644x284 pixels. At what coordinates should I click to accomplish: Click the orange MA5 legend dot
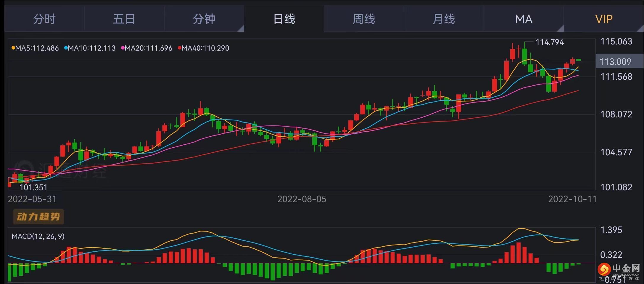click(x=13, y=48)
